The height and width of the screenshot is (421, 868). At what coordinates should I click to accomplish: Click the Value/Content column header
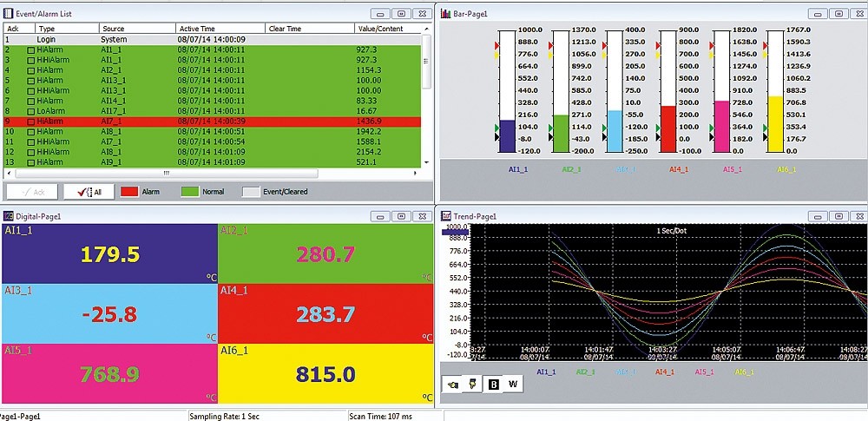pyautogui.click(x=387, y=29)
